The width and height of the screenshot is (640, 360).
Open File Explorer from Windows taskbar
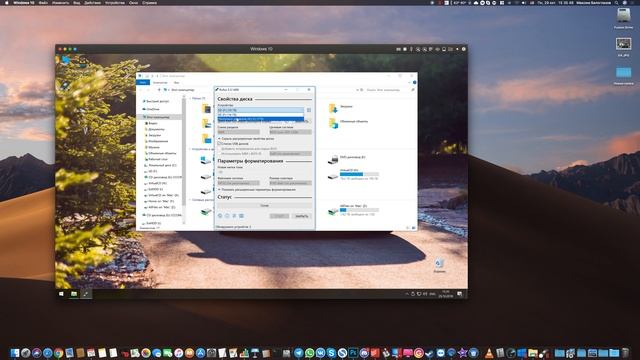point(73,293)
